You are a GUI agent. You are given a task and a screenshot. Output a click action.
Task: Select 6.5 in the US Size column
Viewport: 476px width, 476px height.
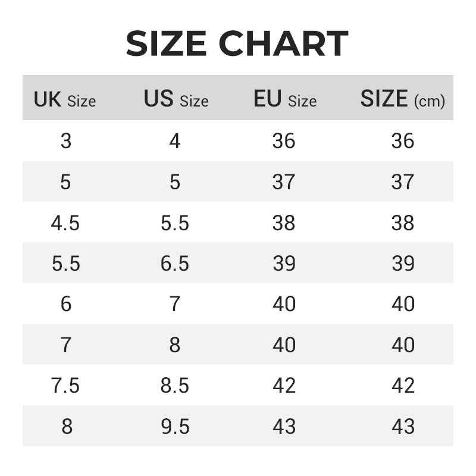[x=174, y=264]
